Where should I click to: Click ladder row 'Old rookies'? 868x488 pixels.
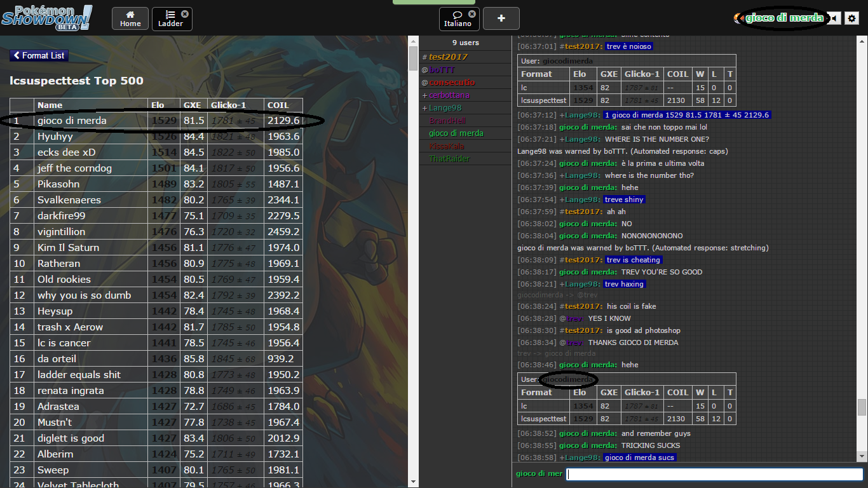(x=156, y=280)
